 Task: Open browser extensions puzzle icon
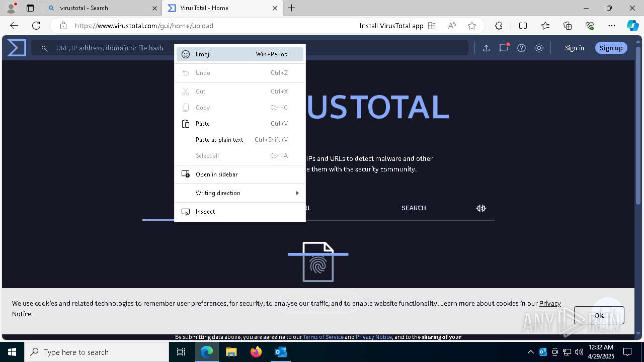pyautogui.click(x=499, y=26)
